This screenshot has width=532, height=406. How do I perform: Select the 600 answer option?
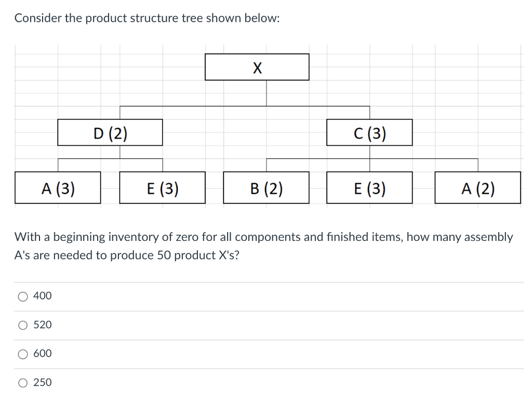click(x=22, y=354)
